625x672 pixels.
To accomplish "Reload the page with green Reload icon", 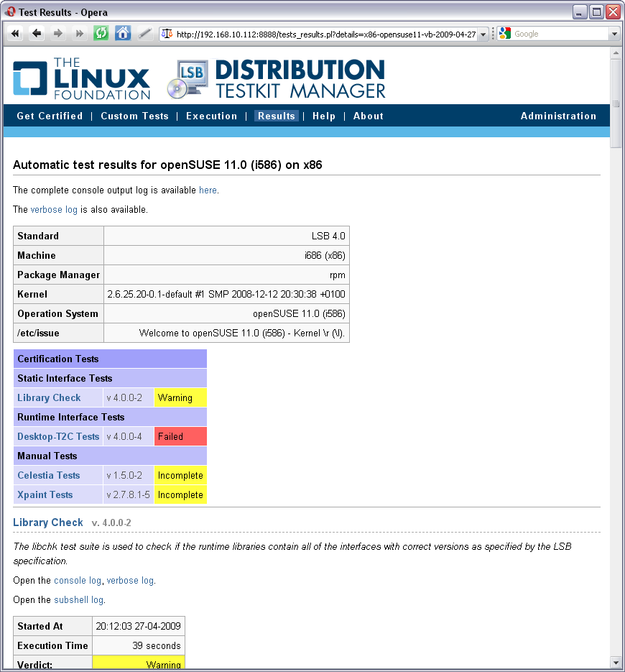I will tap(101, 34).
